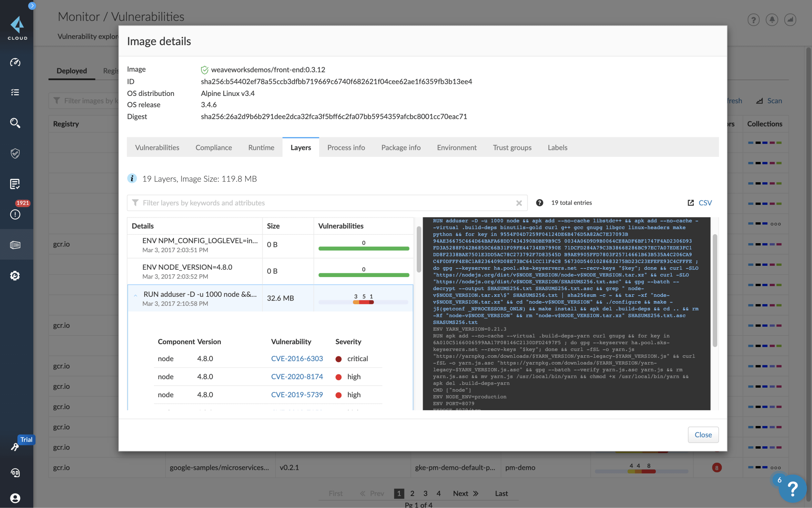Viewport: 812px width, 508px height.
Task: Open the radar dashboard icon in sidebar
Action: pos(15,62)
